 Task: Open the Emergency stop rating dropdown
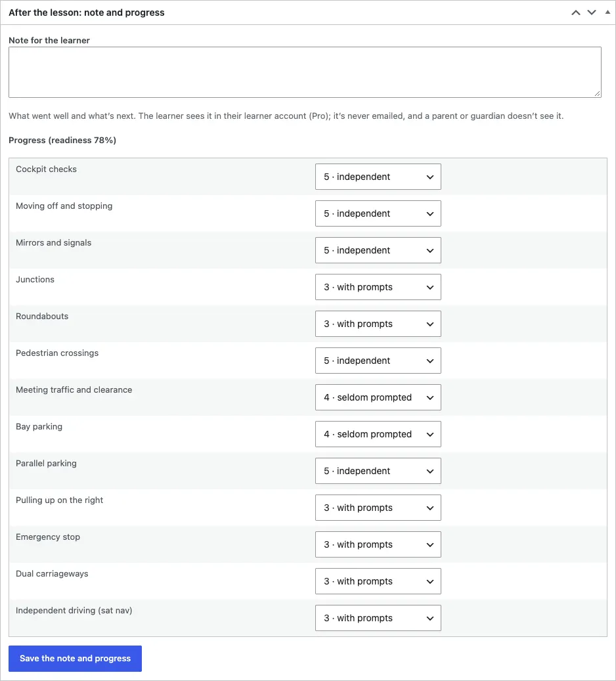(x=378, y=544)
